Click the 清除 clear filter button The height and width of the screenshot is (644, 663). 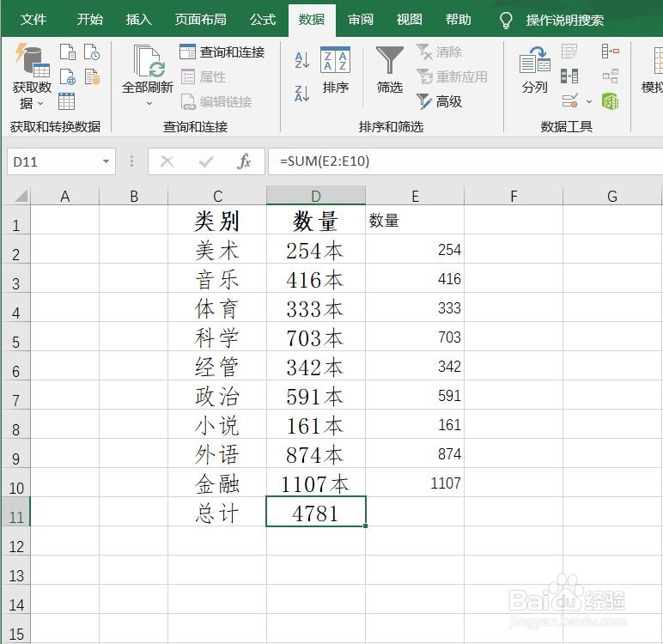439,52
